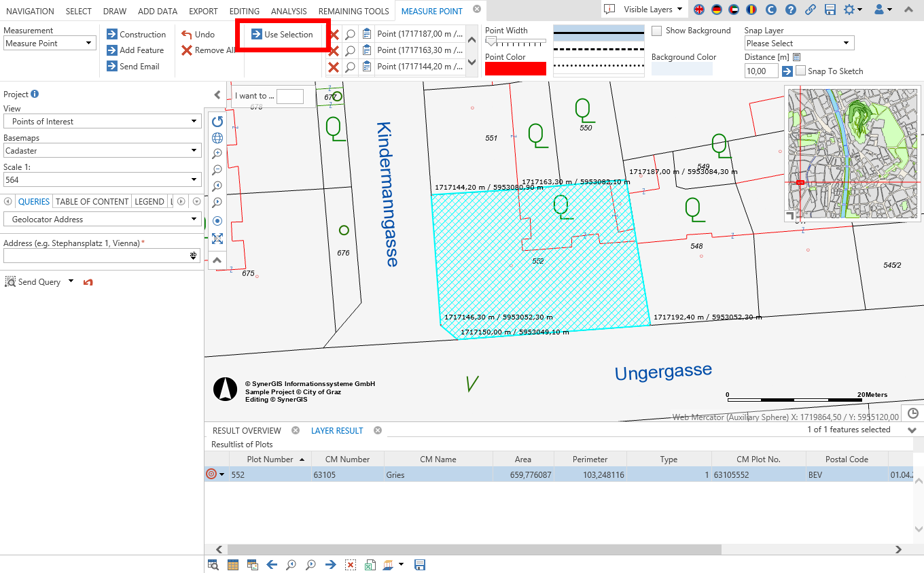Image resolution: width=924 pixels, height=573 pixels.
Task: Switch to the TABLE OF CONTENT tab
Action: point(92,201)
